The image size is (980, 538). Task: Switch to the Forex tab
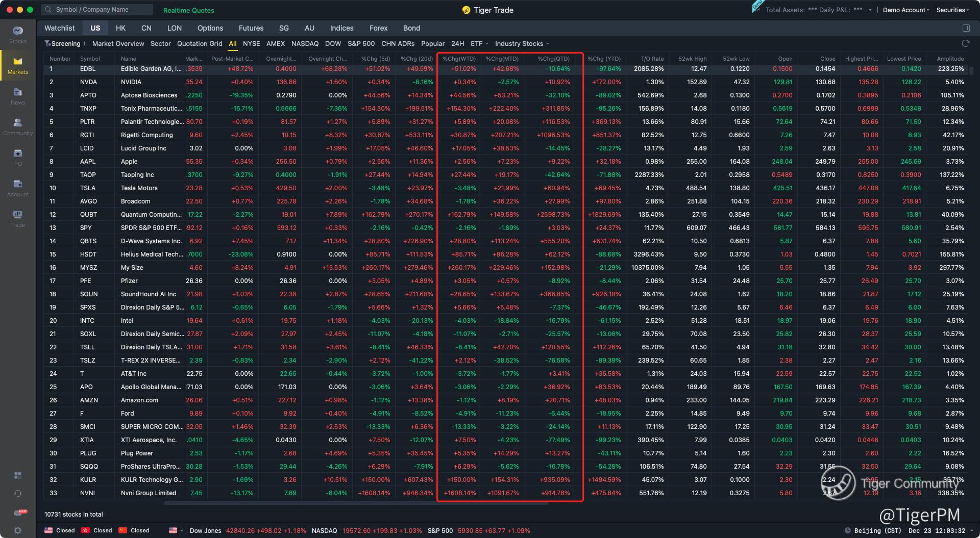tap(378, 28)
